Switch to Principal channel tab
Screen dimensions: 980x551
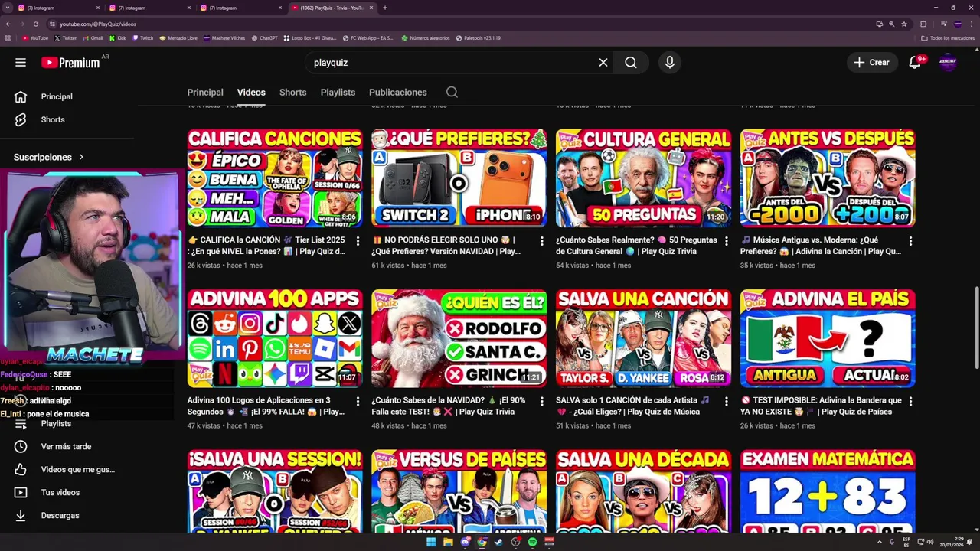pos(205,92)
